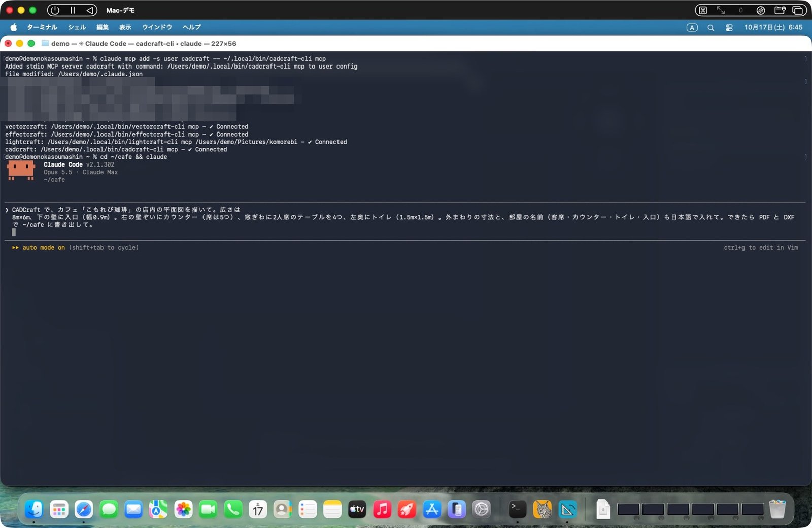Image resolution: width=812 pixels, height=528 pixels.
Task: Open Calendar from the Dock
Action: (258, 509)
